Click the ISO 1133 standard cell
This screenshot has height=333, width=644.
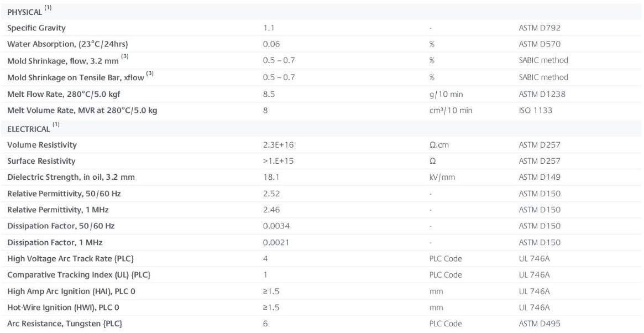click(528, 110)
